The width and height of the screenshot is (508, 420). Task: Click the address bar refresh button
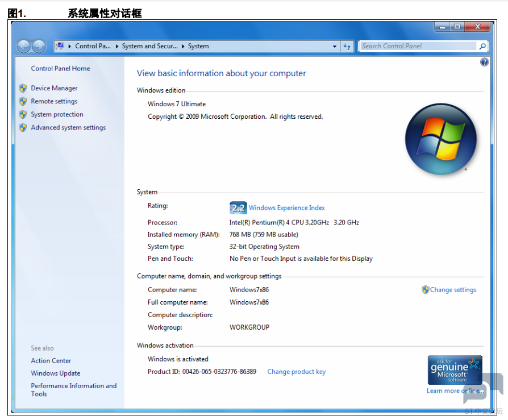click(347, 47)
